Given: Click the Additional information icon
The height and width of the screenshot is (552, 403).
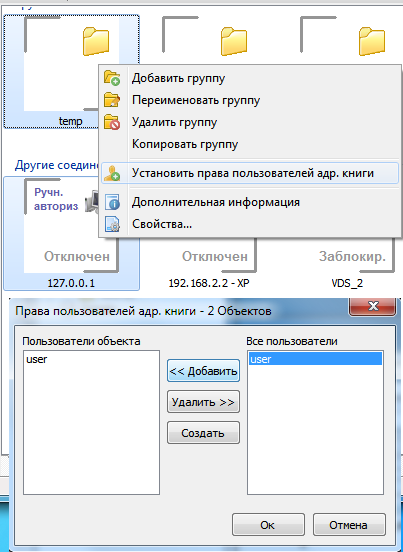Looking at the screenshot, I should 112,202.
